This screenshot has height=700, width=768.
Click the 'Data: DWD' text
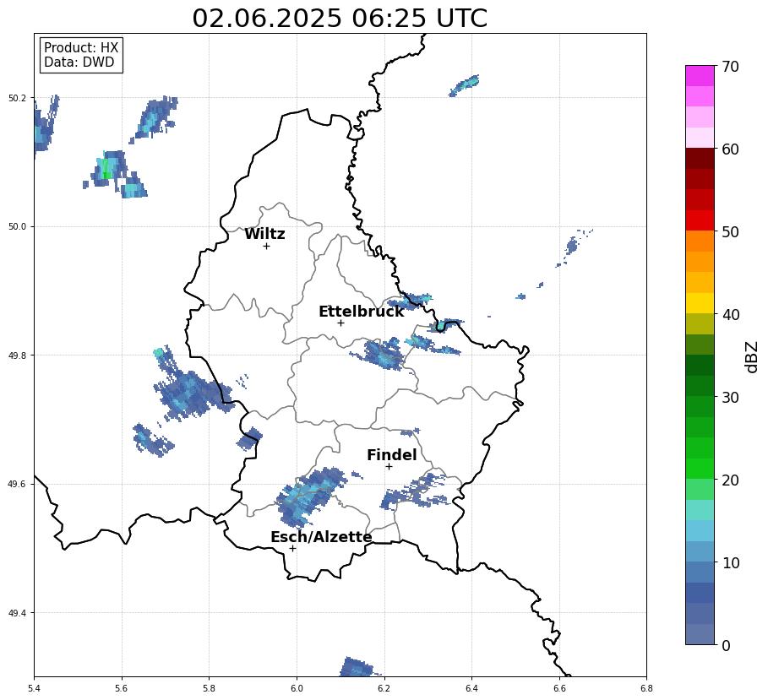[x=79, y=62]
